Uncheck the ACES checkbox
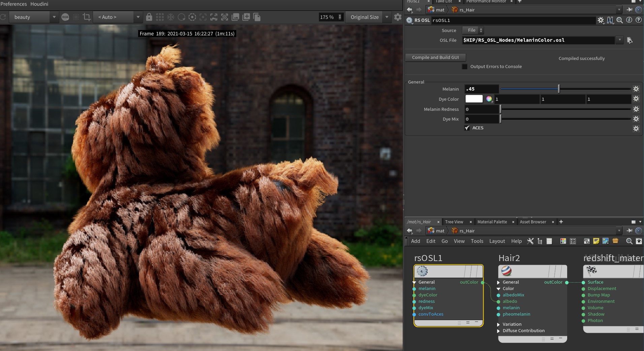The height and width of the screenshot is (351, 644). pyautogui.click(x=467, y=128)
